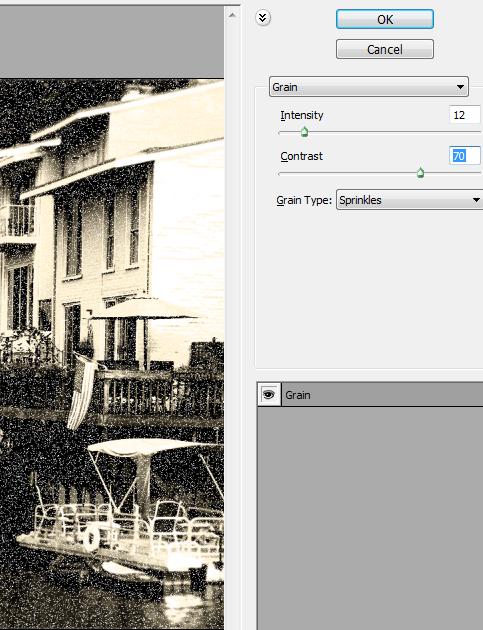Click the American flag in the preview

[82, 391]
